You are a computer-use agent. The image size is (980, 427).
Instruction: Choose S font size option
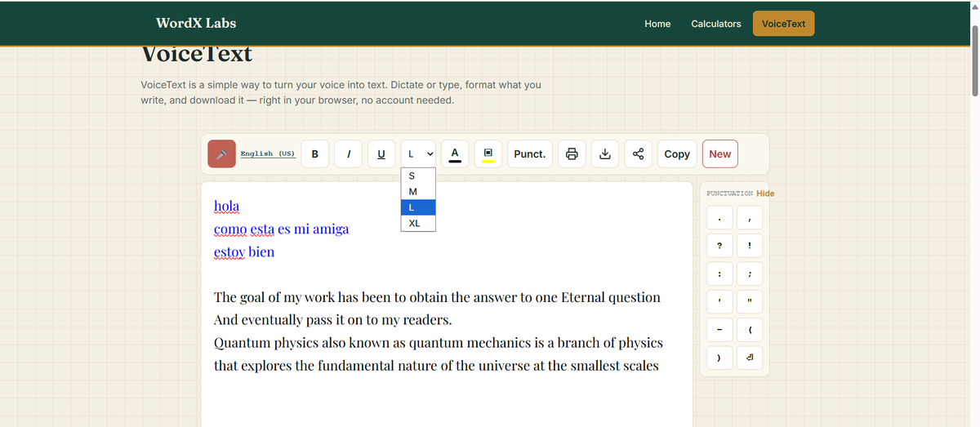point(418,176)
